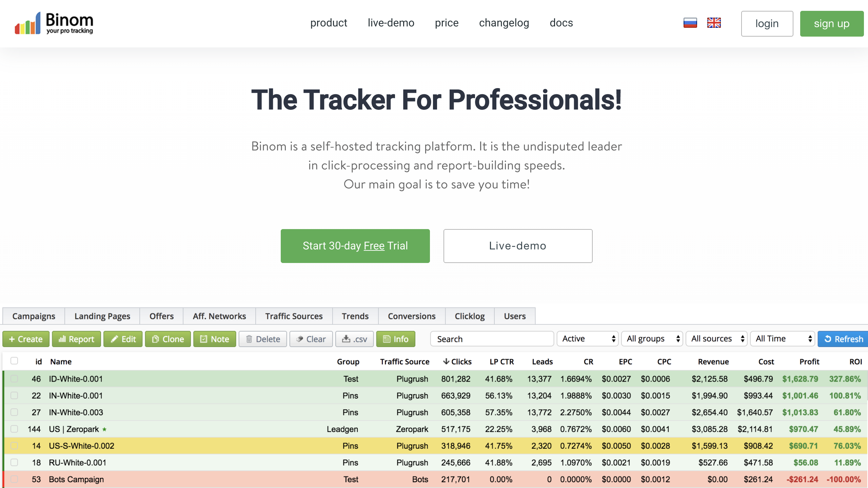
Task: Select the Bots Campaign name cell
Action: tap(76, 479)
